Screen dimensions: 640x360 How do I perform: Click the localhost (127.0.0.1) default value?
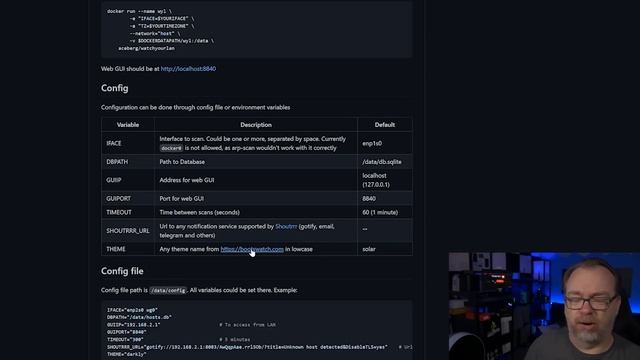(x=376, y=180)
